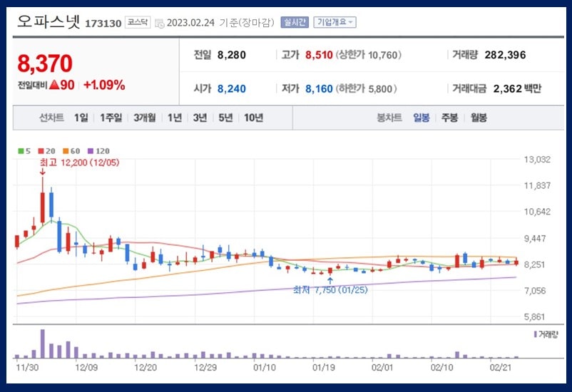
Task: Select the 5년 line chart tab
Action: pos(225,118)
